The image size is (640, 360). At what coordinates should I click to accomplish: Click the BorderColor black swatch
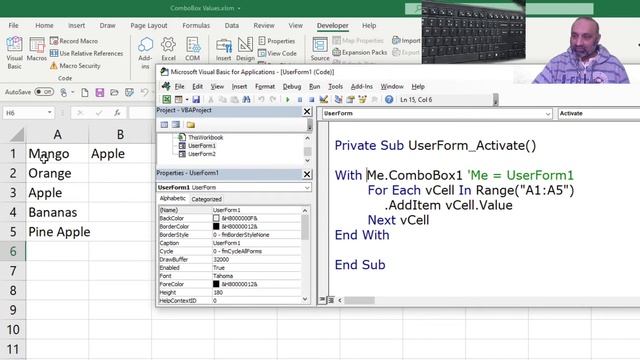click(x=216, y=227)
